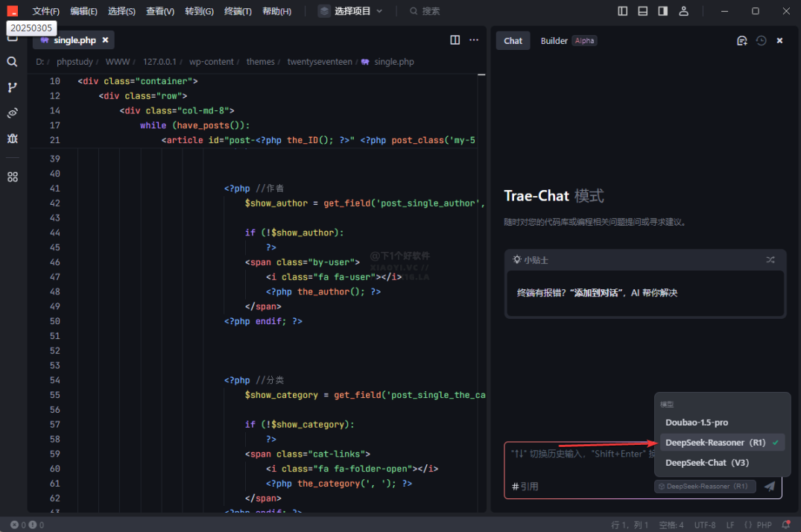801x532 pixels.
Task: Open the 终端(T) menu
Action: coord(238,11)
